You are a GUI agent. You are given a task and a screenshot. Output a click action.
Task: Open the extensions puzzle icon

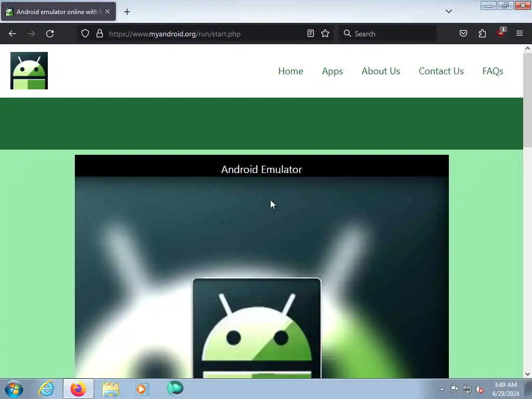(x=482, y=33)
